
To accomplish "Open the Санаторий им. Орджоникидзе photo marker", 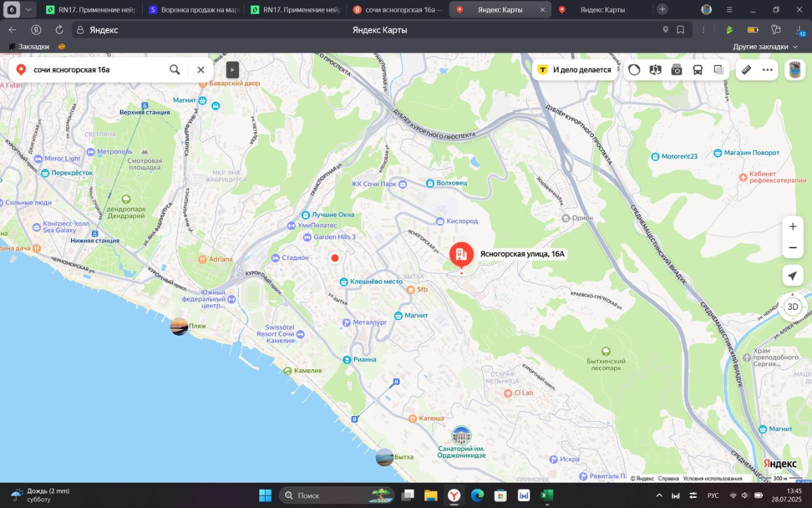I will 462,436.
